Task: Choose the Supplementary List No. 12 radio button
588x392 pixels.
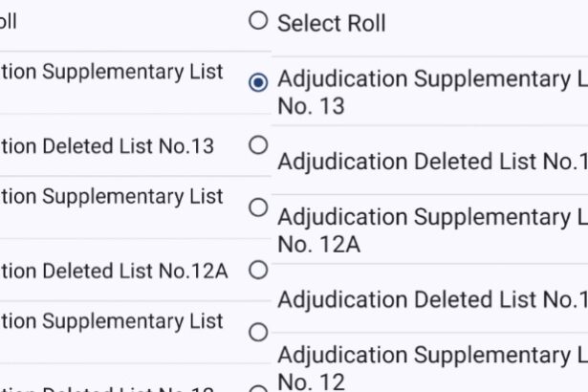Action: [x=257, y=333]
